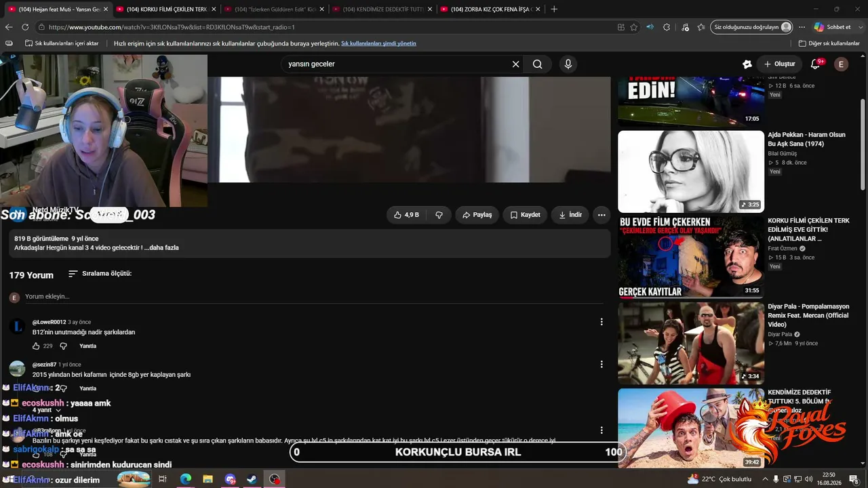Dislike the video
This screenshot has width=868, height=488.
tap(439, 215)
